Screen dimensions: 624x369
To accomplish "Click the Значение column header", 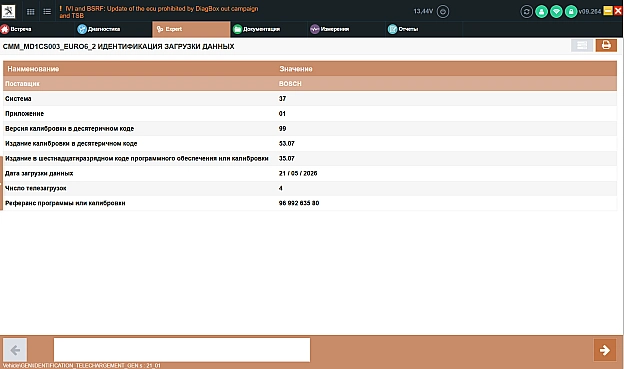I will [x=296, y=69].
